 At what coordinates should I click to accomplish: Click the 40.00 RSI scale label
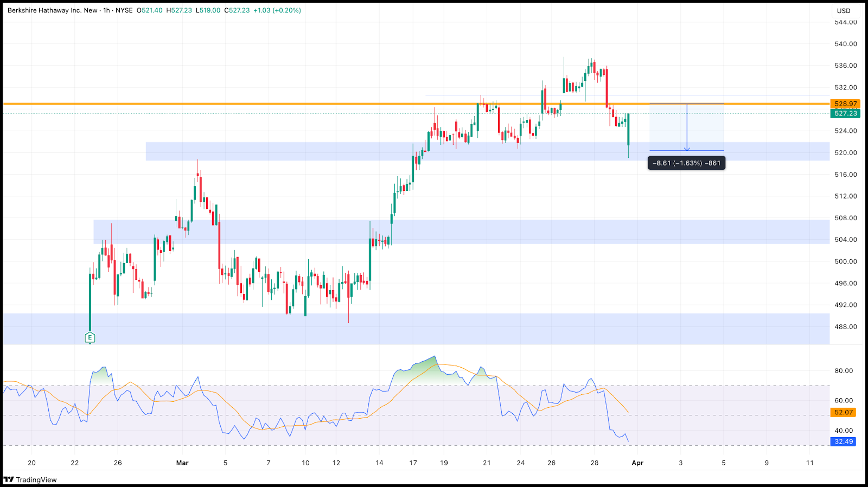pyautogui.click(x=844, y=431)
